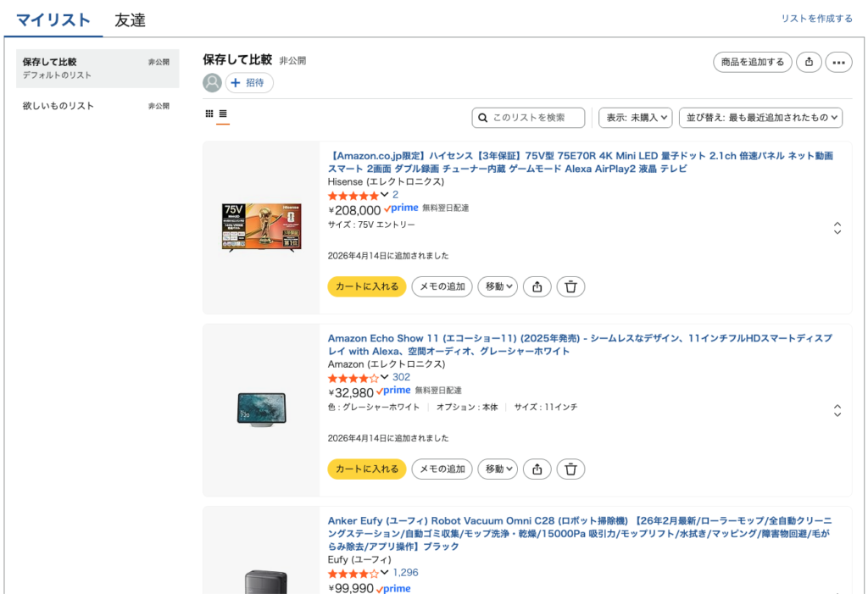Click share icon beside 商品を追加する
This screenshot has height=594, width=868.
(809, 62)
